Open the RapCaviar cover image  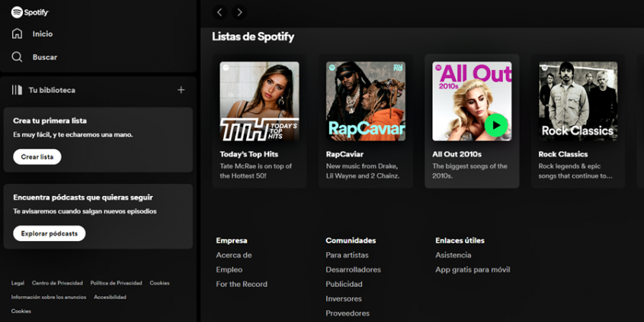(x=366, y=101)
